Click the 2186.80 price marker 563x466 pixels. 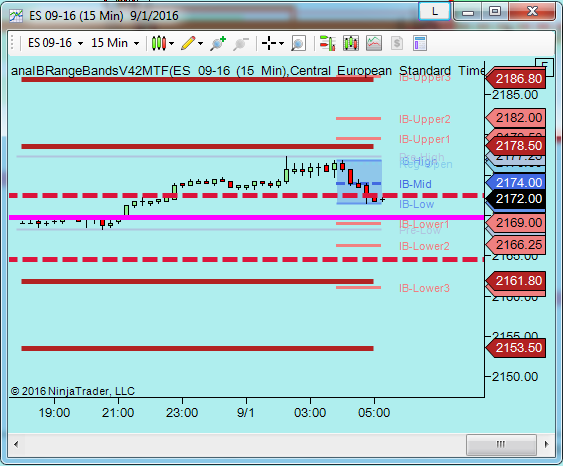(516, 79)
